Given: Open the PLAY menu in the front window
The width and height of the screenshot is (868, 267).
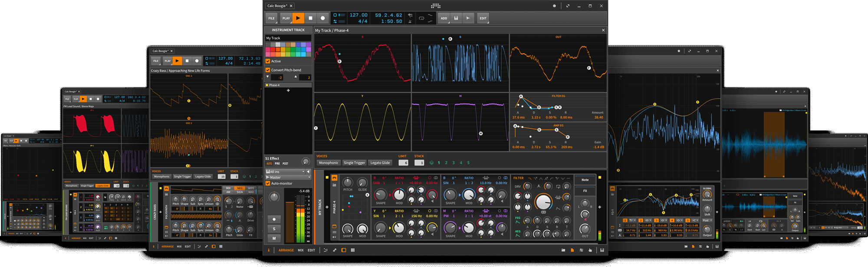Looking at the screenshot, I should (x=286, y=18).
